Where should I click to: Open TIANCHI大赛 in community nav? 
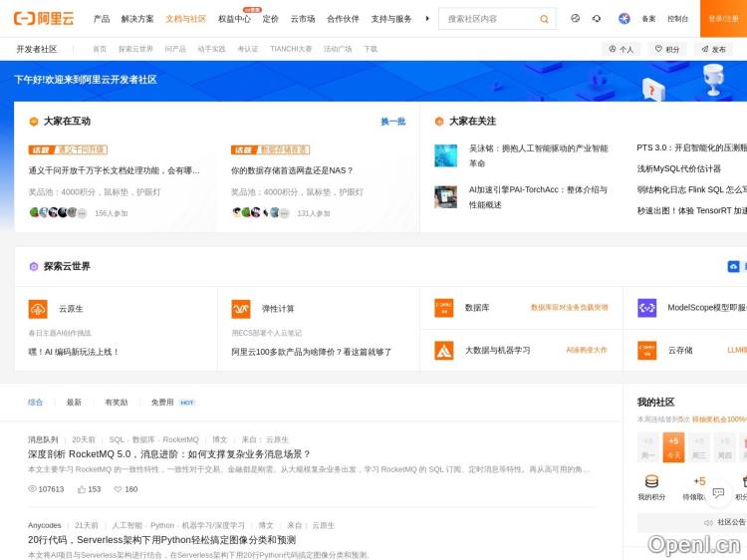point(291,49)
